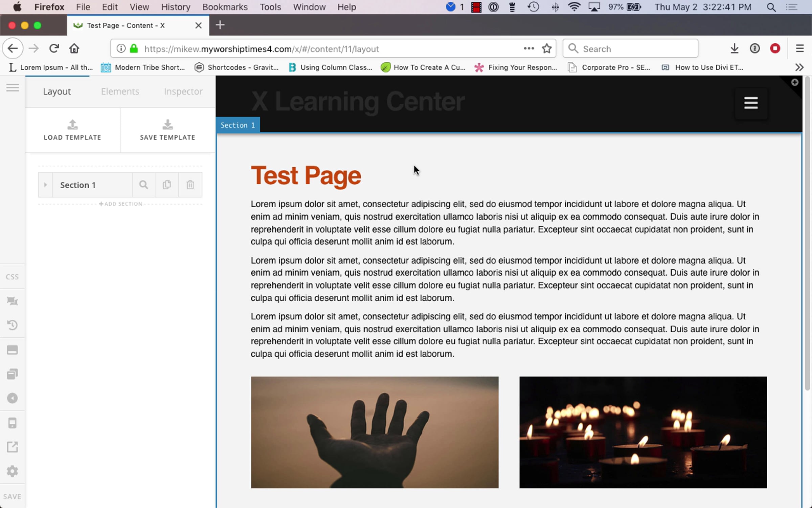Screen dimensions: 812x508
Task: Click the Save Template download icon
Action: point(167,125)
